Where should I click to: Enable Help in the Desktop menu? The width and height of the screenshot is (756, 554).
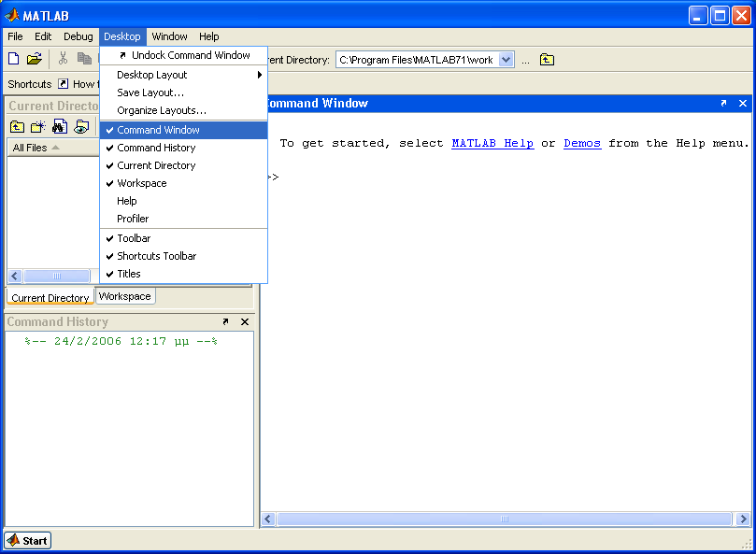(x=184, y=201)
